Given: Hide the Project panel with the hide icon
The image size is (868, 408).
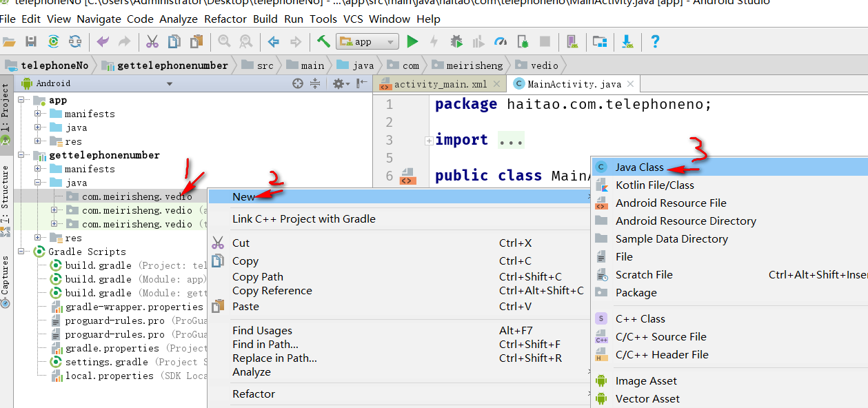Looking at the screenshot, I should pos(361,83).
